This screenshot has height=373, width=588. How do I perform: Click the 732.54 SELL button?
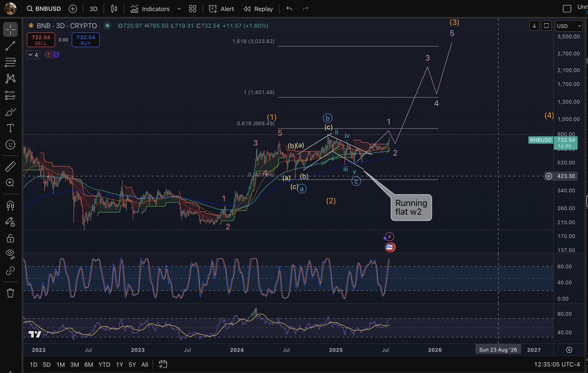pyautogui.click(x=41, y=40)
